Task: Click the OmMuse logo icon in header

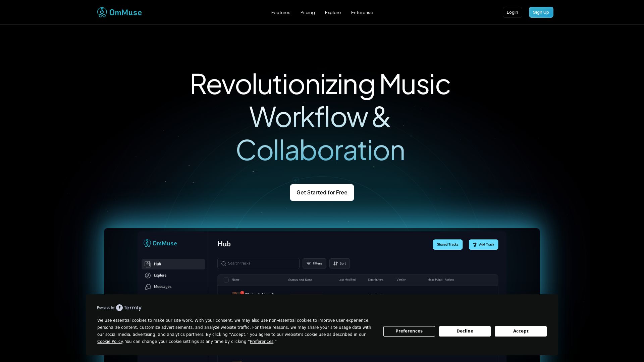Action: pyautogui.click(x=102, y=12)
